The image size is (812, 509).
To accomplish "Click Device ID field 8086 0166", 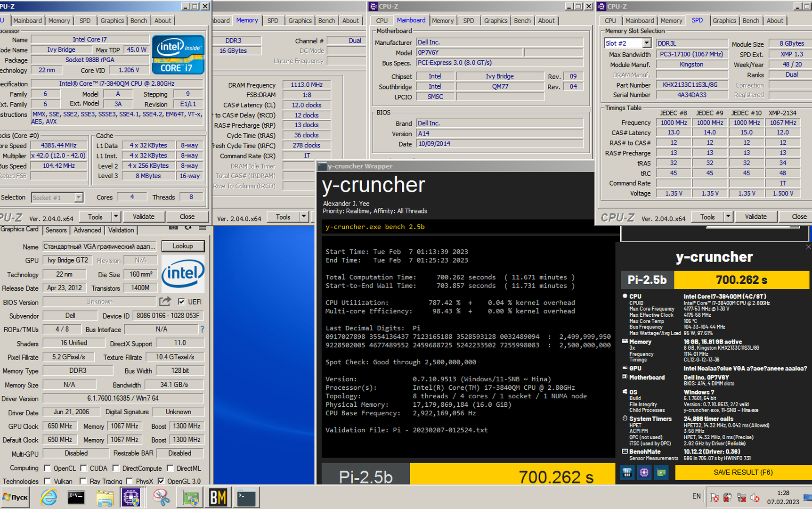I will pos(168,316).
